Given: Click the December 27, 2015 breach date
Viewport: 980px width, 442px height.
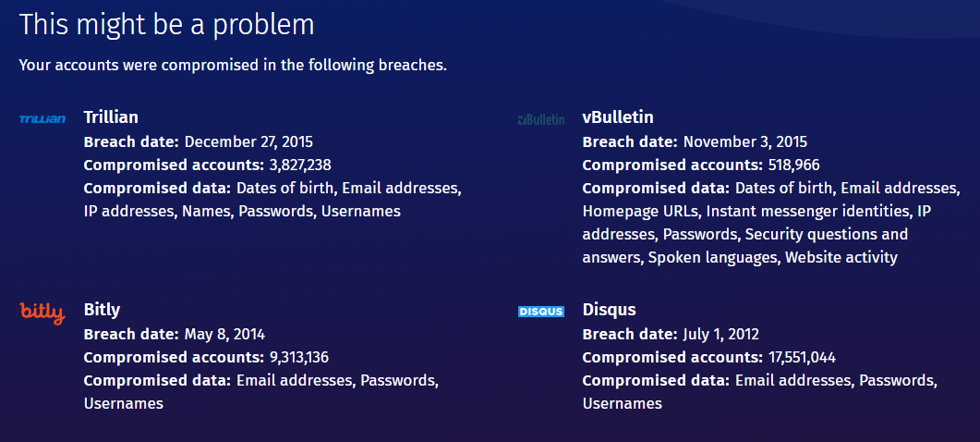Looking at the screenshot, I should [x=248, y=142].
